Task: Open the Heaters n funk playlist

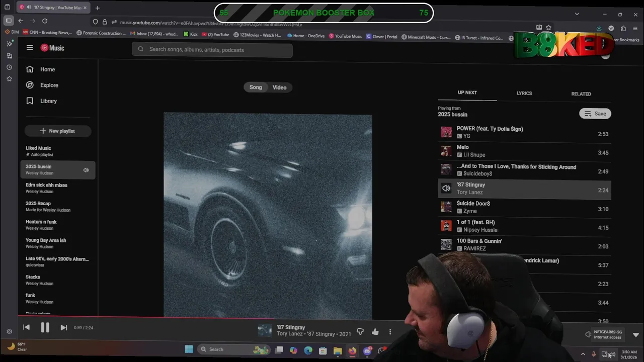Action: coord(58,225)
